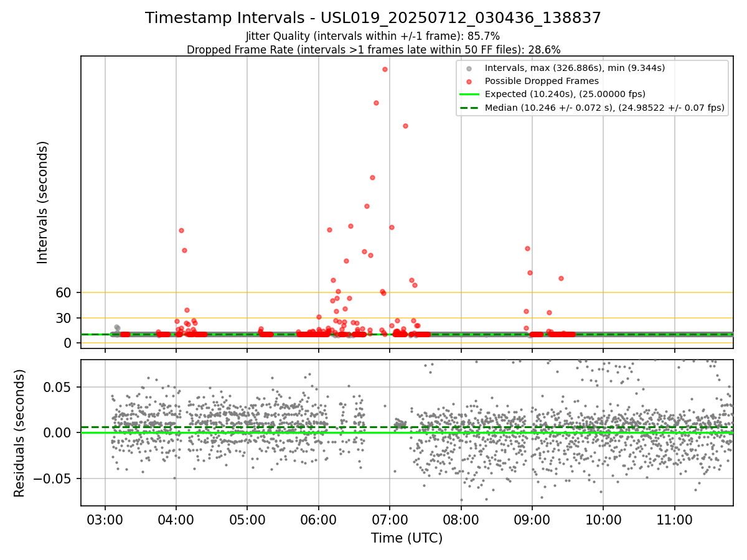Click the 'Time (UTC)' x-axis label
This screenshot has height=560, width=747.
click(406, 538)
